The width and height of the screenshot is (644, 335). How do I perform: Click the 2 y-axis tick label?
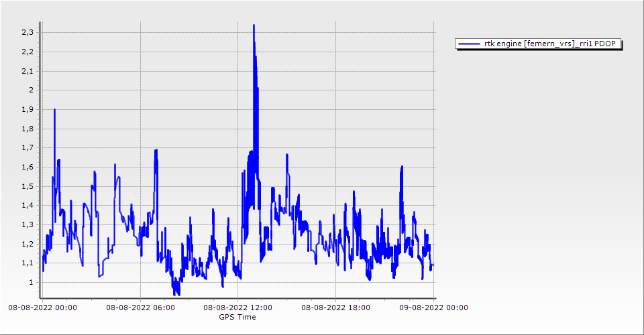[x=31, y=90]
